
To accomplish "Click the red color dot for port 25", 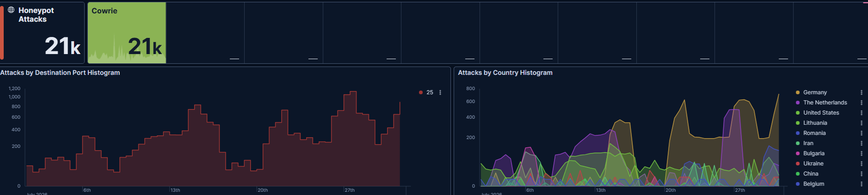I will [x=421, y=92].
